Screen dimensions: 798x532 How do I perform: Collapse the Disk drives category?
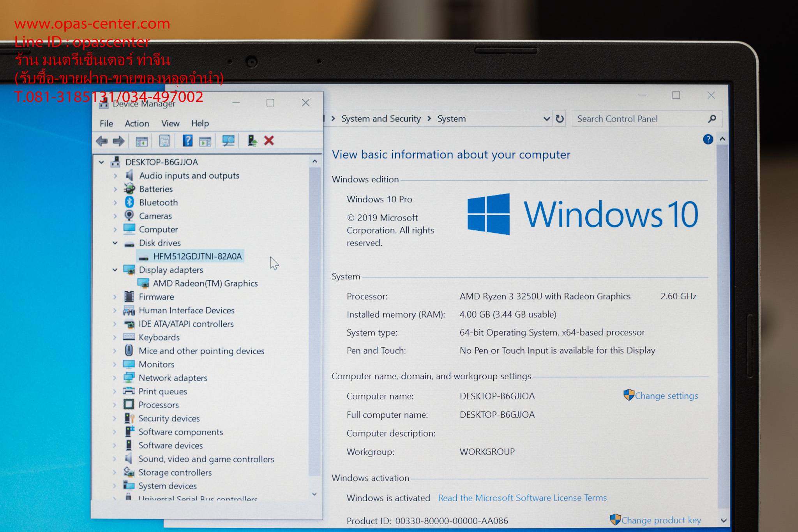pos(115,243)
